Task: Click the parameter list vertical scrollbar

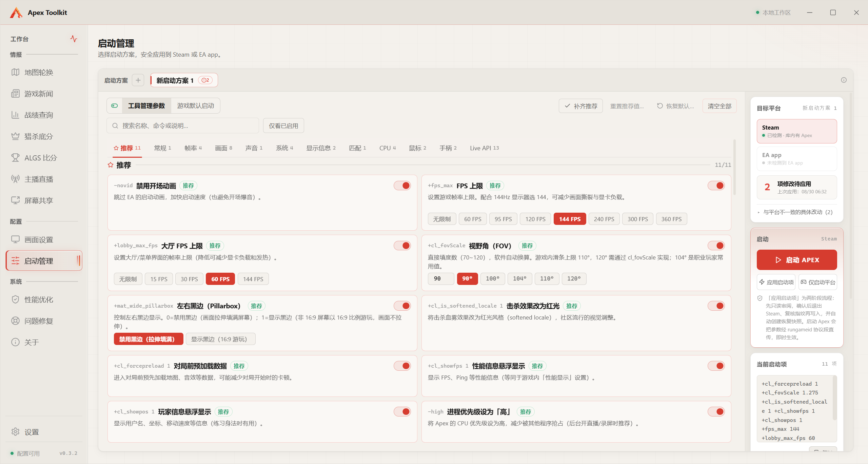Action: click(734, 168)
